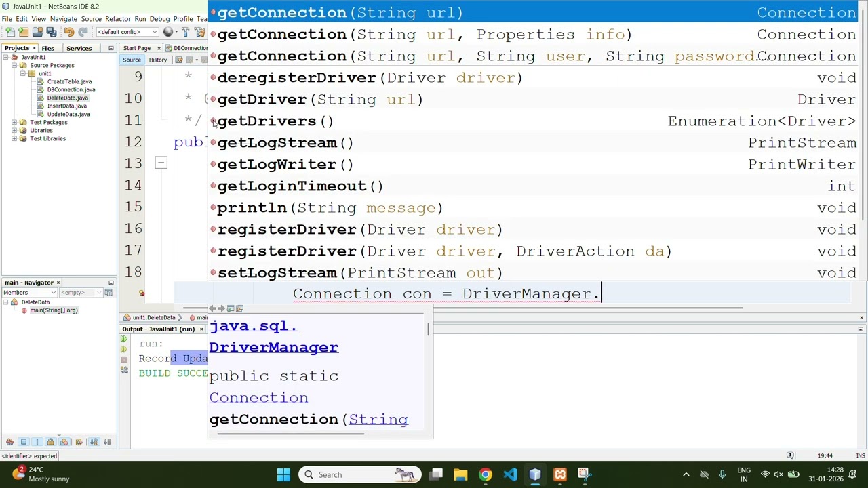Open Javadoc in external browser icon
Screen dimensions: 868x488
[231, 308]
